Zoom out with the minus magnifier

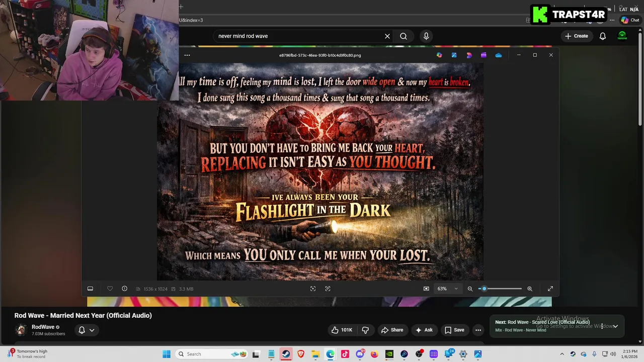point(470,289)
